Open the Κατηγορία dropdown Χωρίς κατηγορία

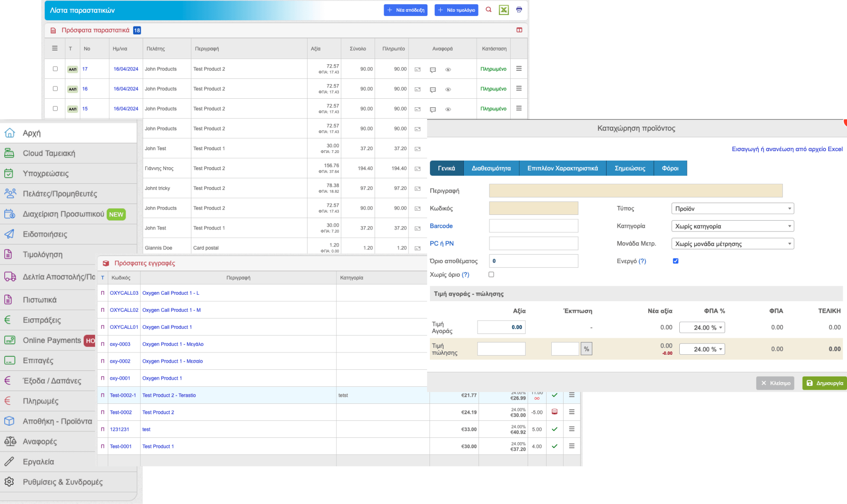coord(732,226)
